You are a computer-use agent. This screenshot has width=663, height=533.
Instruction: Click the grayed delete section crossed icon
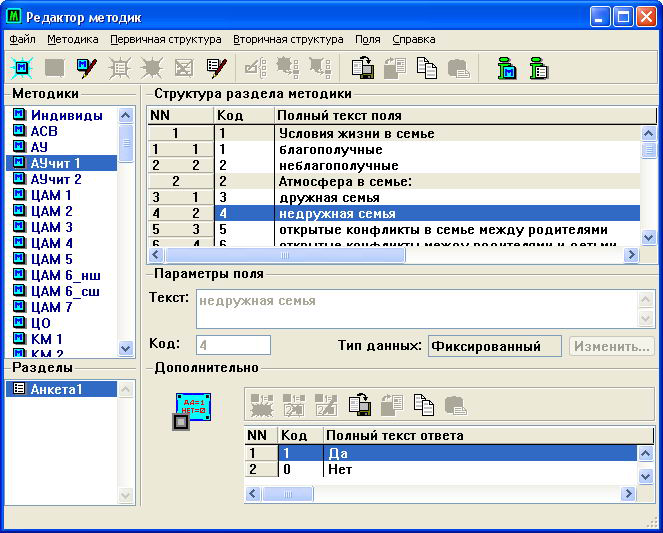click(x=184, y=68)
